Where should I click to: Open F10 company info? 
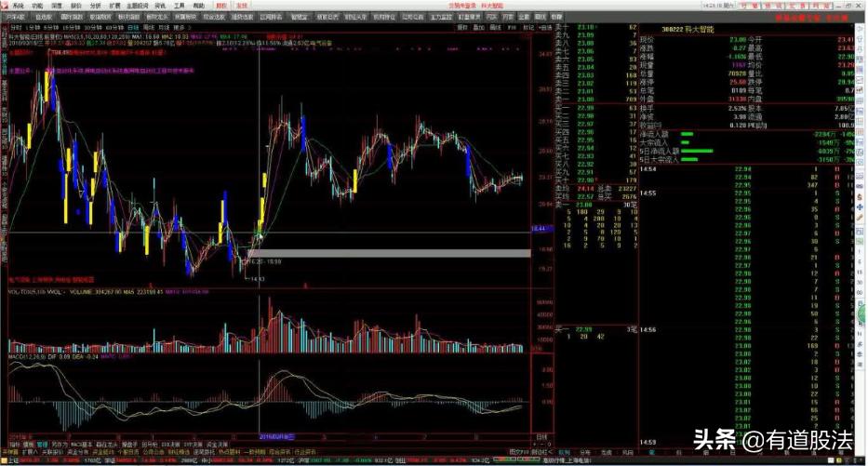click(x=512, y=27)
